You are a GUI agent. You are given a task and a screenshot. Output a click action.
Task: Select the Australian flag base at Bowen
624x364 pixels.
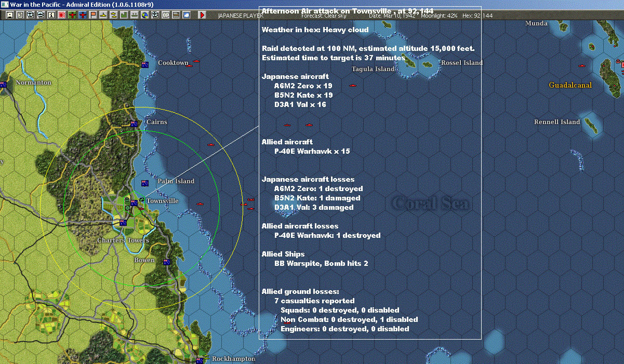[167, 262]
